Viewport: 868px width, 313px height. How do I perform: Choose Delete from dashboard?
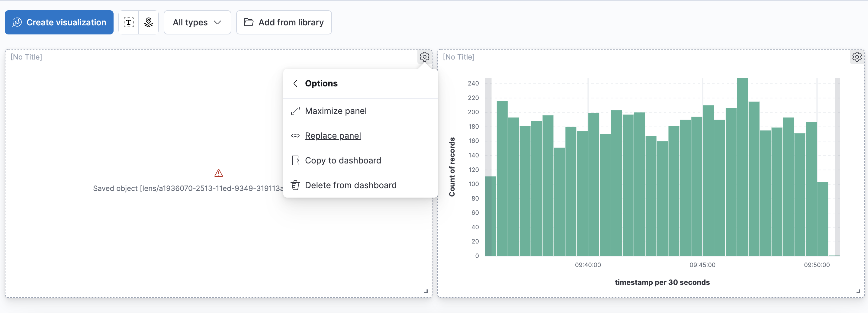coord(350,185)
